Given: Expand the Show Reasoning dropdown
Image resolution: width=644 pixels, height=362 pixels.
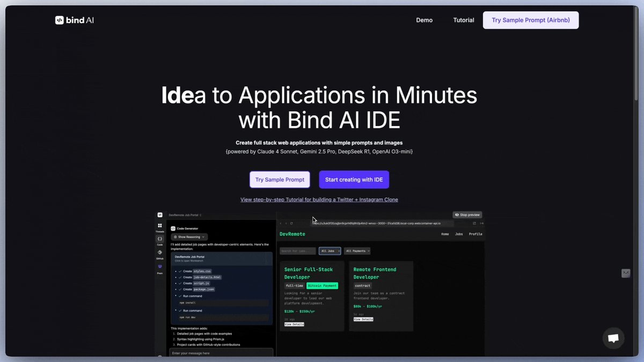Looking at the screenshot, I should pos(189,237).
